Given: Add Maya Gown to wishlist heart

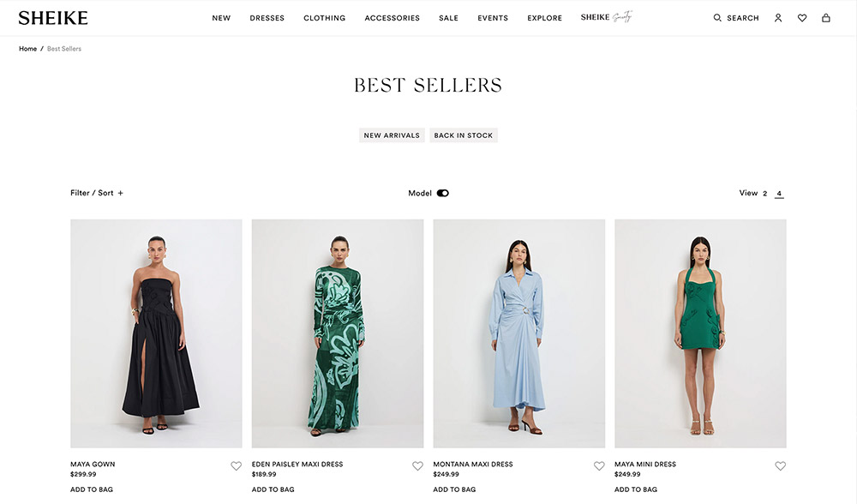Looking at the screenshot, I should coord(237,465).
